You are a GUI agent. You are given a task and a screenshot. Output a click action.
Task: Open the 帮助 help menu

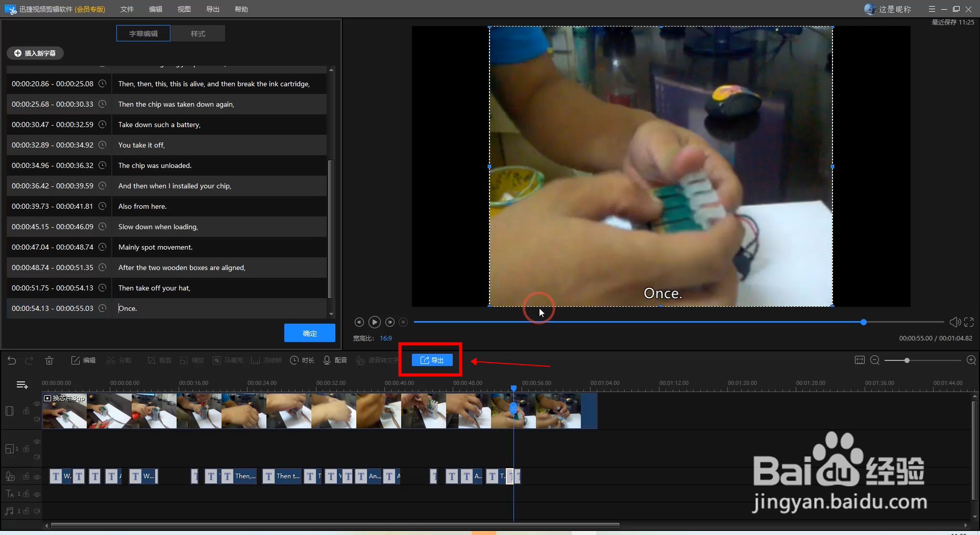tap(241, 9)
